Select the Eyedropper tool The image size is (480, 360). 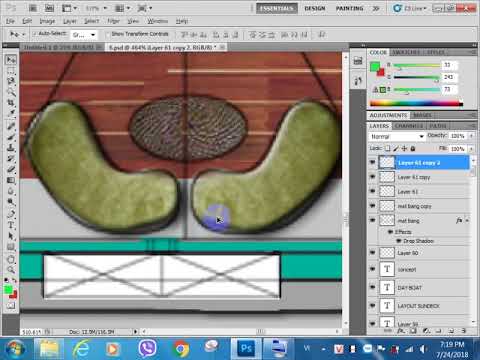point(11,114)
